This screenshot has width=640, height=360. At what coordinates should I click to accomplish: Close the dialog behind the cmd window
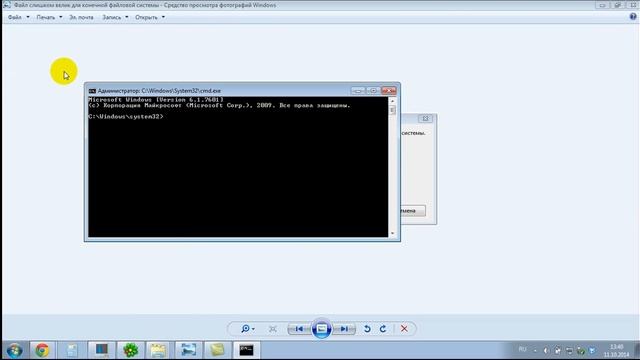425,118
